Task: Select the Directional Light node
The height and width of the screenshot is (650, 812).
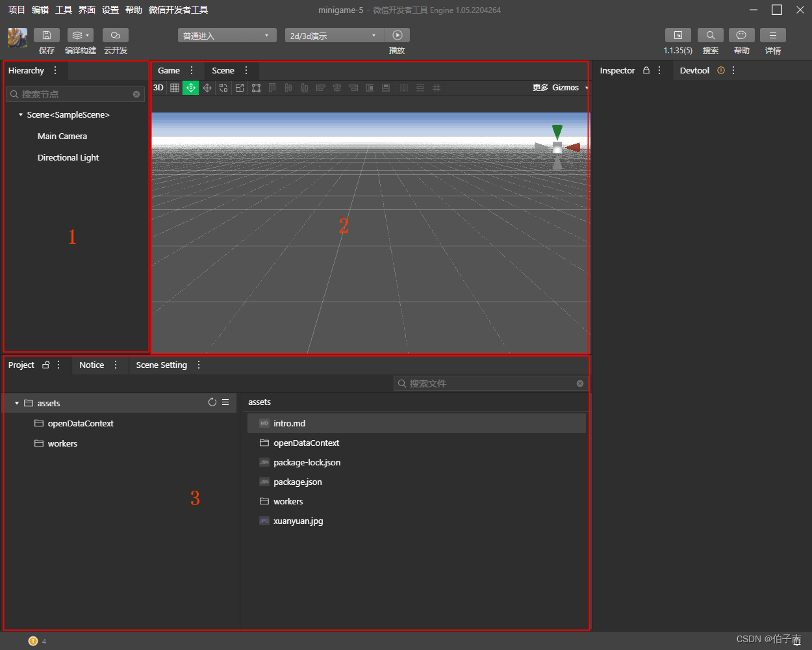Action: pyautogui.click(x=68, y=158)
